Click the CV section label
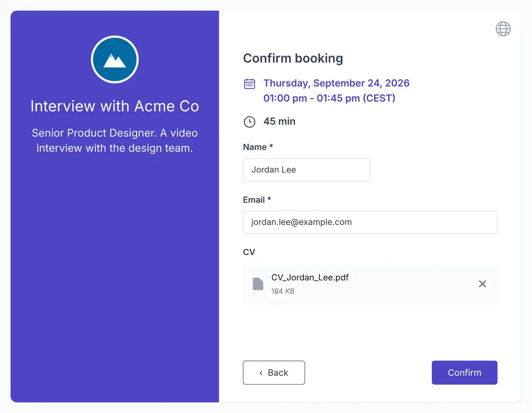The width and height of the screenshot is (532, 413). [x=248, y=252]
